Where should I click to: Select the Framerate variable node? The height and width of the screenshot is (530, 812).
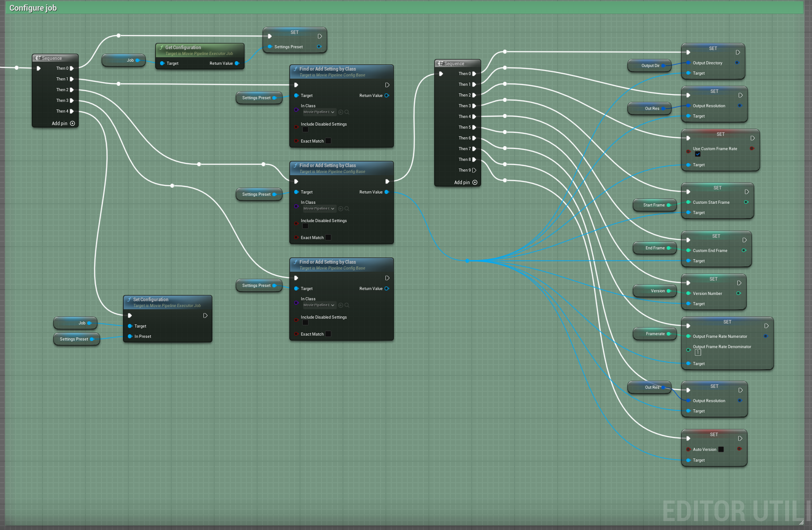655,334
